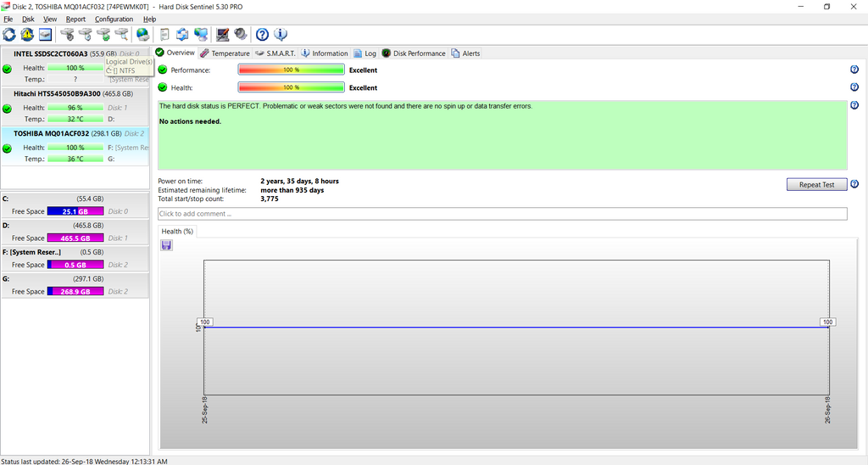Click the disk with stopwatch self-test icon
Image resolution: width=868 pixels, height=465 pixels.
(67, 34)
